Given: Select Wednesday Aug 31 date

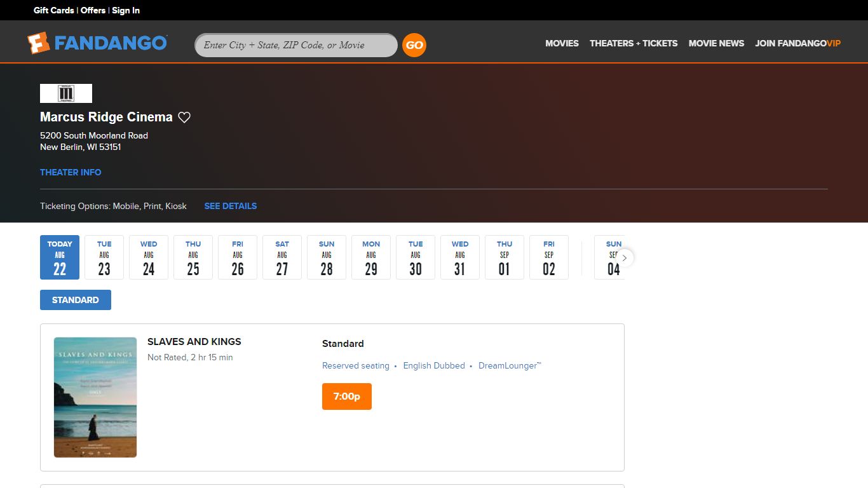Looking at the screenshot, I should click(x=460, y=257).
